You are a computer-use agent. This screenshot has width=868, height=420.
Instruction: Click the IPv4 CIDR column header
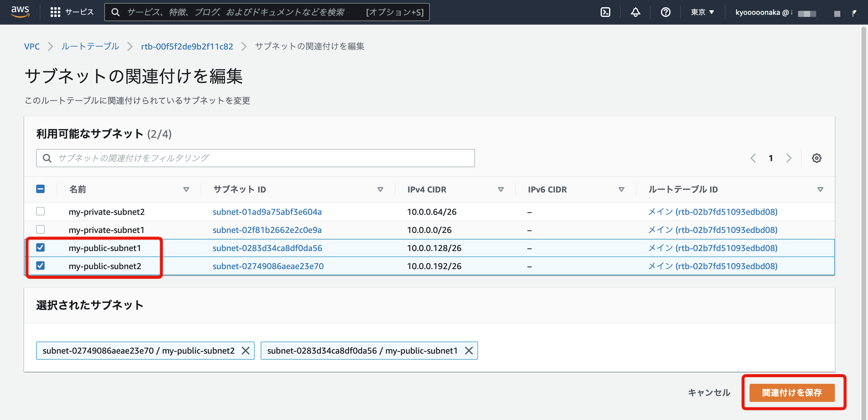426,189
